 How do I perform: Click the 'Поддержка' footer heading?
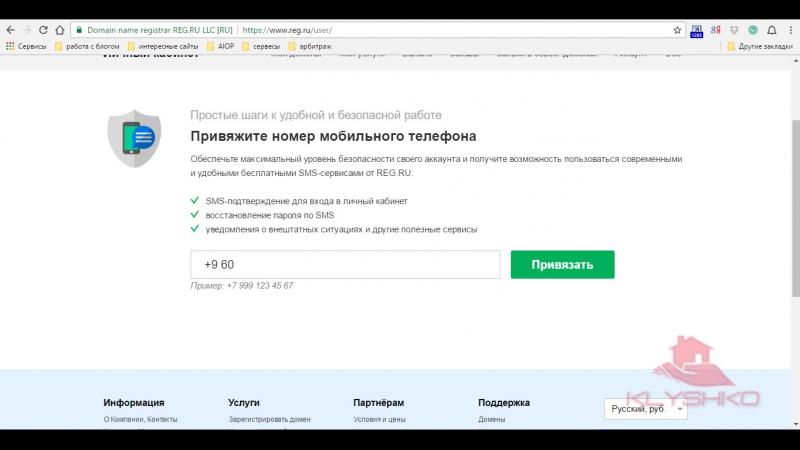click(x=504, y=403)
